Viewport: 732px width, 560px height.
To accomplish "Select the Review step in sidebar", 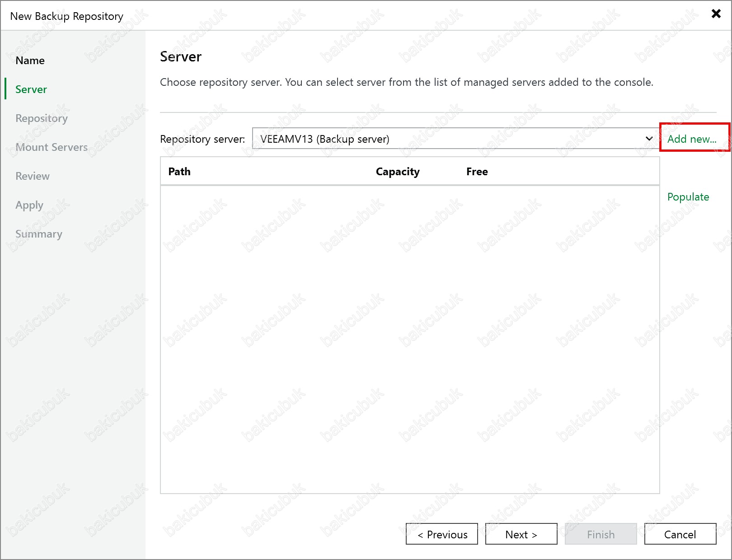I will [32, 176].
